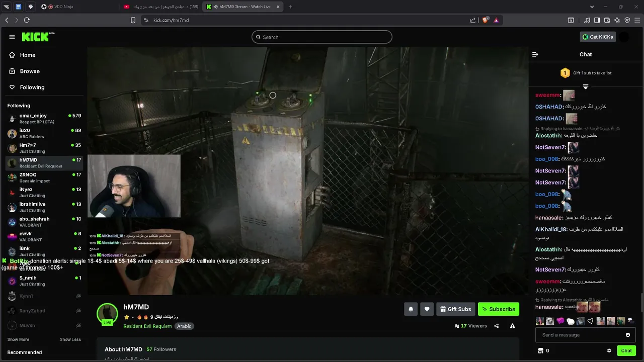Share page from address bar icon
The width and height of the screenshot is (644, 362).
click(473, 20)
